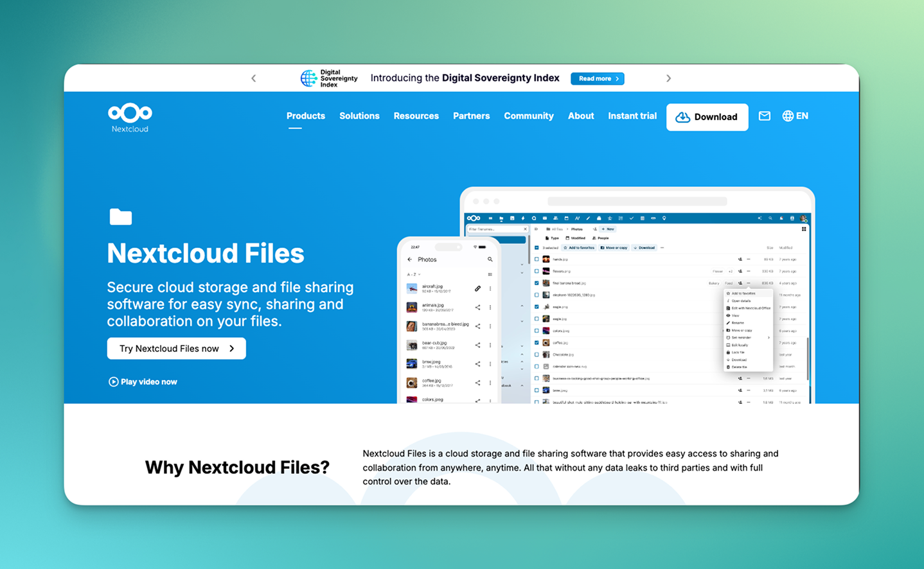Click the Digital Sovereignty Index logo
Screen dimensions: 924x569
(x=329, y=78)
